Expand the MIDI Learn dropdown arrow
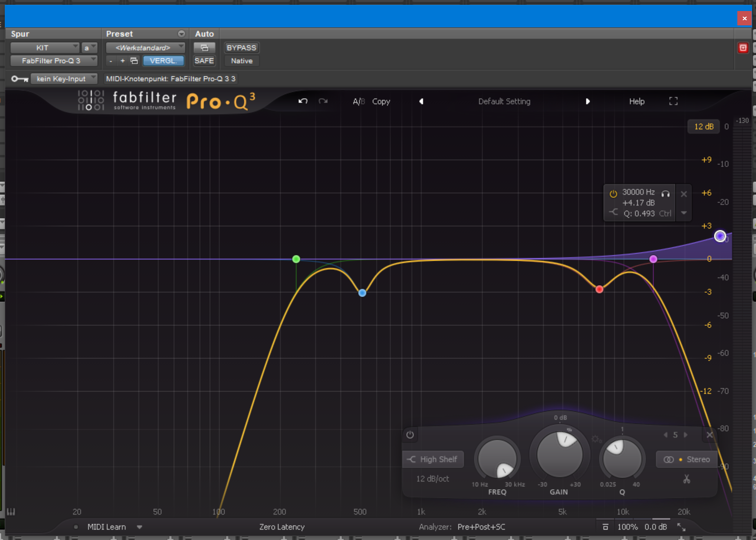 pyautogui.click(x=139, y=527)
